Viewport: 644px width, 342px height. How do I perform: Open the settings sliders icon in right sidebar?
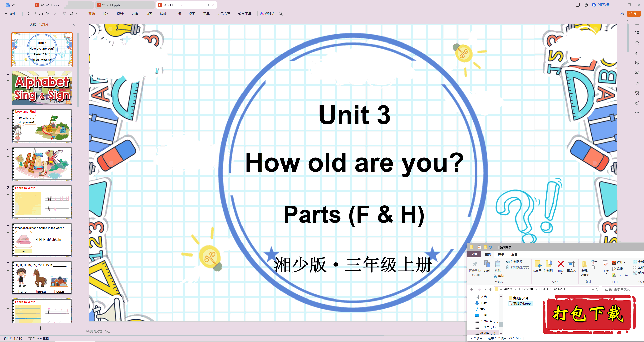click(x=637, y=32)
